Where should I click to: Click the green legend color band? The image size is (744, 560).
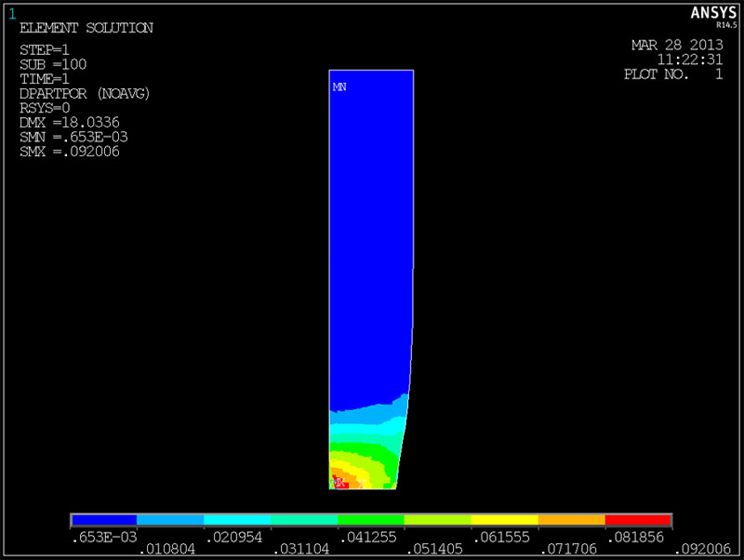click(x=371, y=520)
